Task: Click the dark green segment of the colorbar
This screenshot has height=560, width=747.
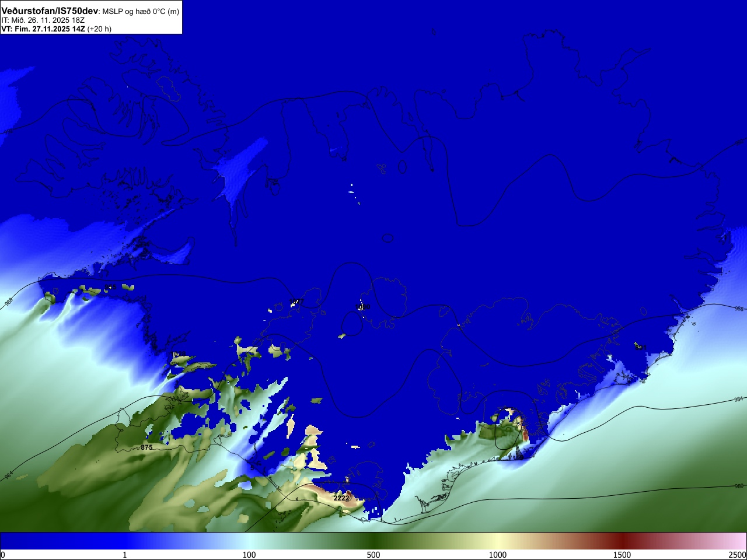Action: (x=373, y=541)
